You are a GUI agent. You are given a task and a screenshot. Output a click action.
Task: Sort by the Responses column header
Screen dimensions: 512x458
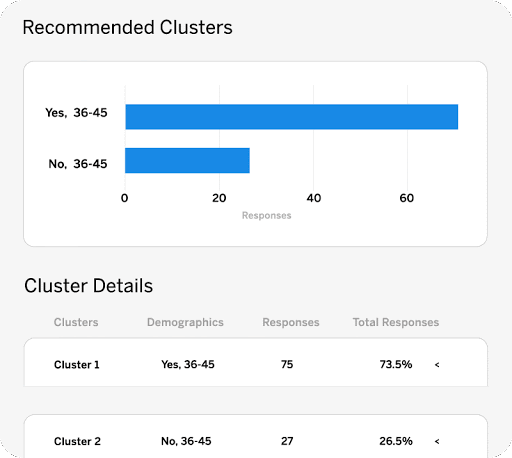pyautogui.click(x=291, y=322)
